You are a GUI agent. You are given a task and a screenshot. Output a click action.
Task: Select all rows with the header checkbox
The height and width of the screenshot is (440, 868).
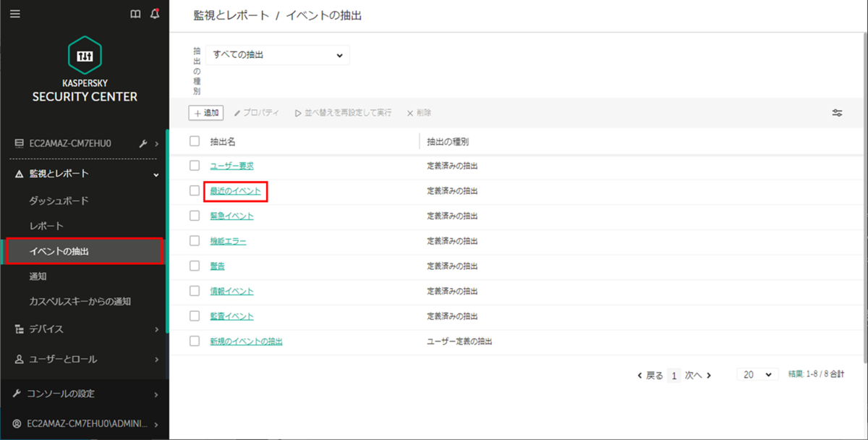click(x=194, y=140)
